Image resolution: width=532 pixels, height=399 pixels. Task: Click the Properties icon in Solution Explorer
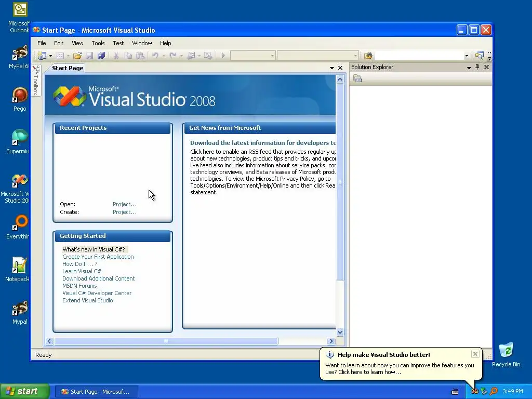(357, 79)
